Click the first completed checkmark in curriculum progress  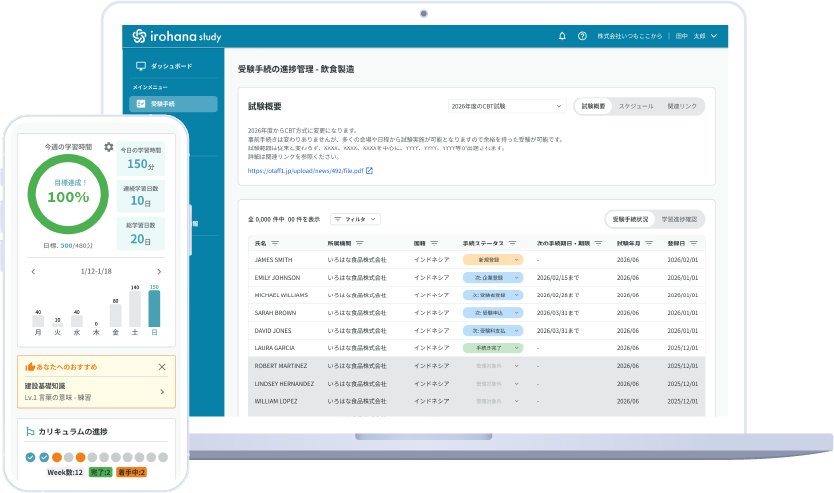tap(30, 457)
